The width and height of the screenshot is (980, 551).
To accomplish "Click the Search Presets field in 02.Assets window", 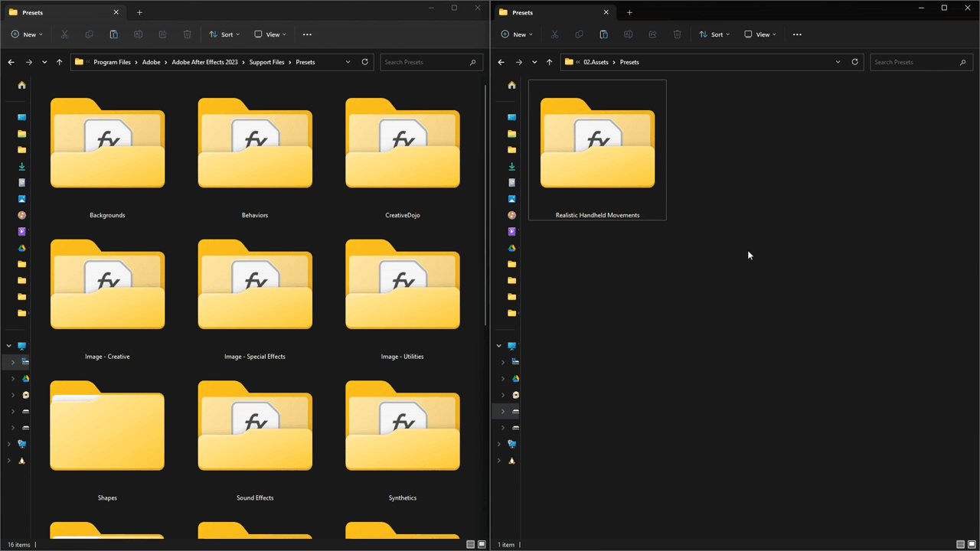I will [x=921, y=62].
